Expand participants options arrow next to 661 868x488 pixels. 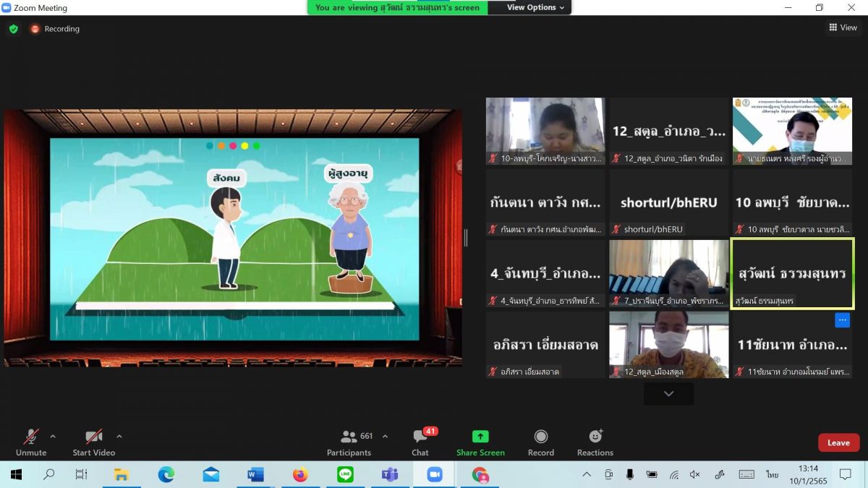point(385,437)
